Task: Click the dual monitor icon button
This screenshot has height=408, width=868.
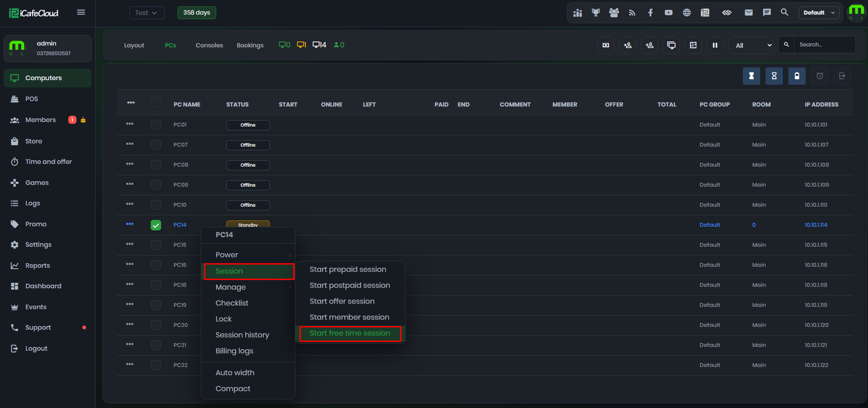Action: 671,45
